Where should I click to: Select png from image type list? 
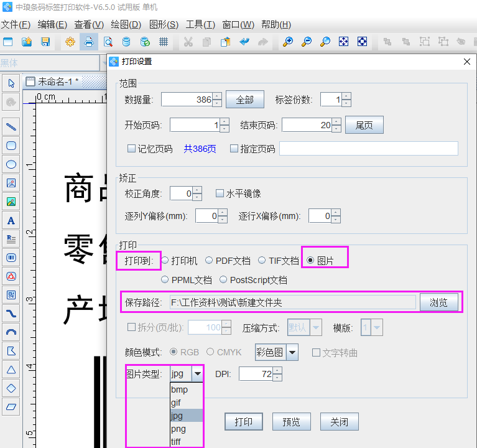(186, 429)
